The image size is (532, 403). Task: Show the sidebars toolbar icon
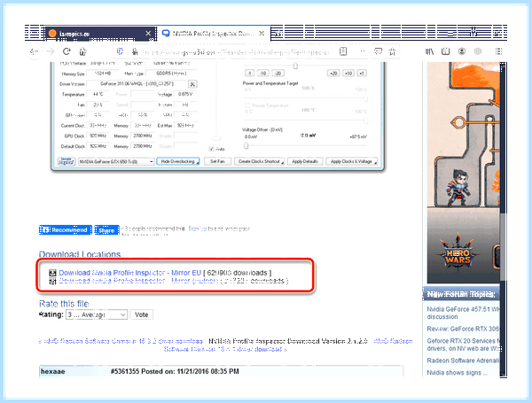[445, 51]
